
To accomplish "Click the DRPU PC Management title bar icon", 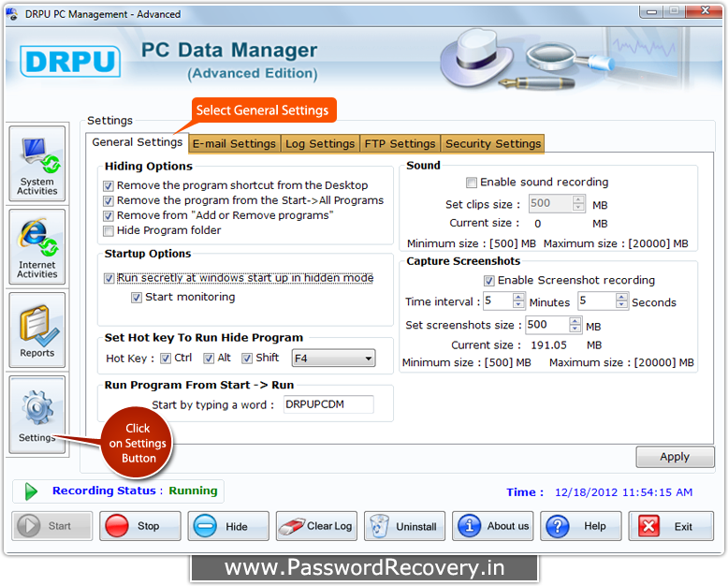I will tap(12, 14).
